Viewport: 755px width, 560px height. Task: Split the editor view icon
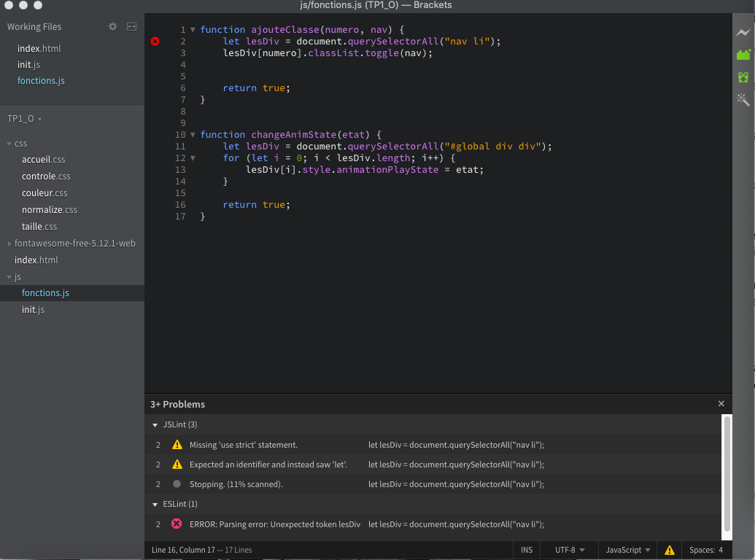tap(131, 26)
